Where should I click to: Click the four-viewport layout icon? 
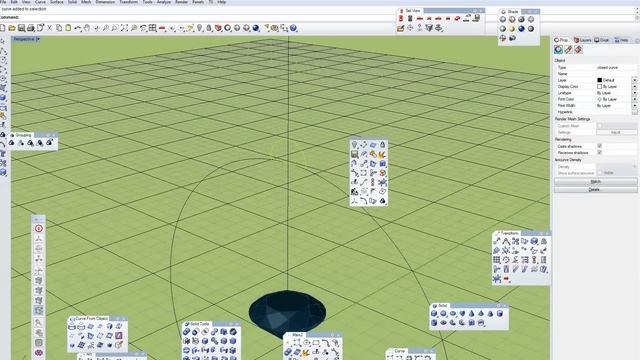153,28
